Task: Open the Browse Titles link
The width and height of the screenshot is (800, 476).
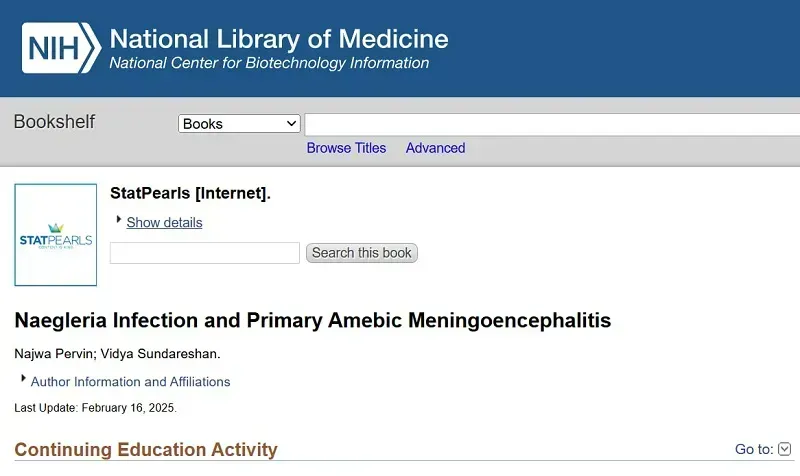Action: pyautogui.click(x=346, y=148)
